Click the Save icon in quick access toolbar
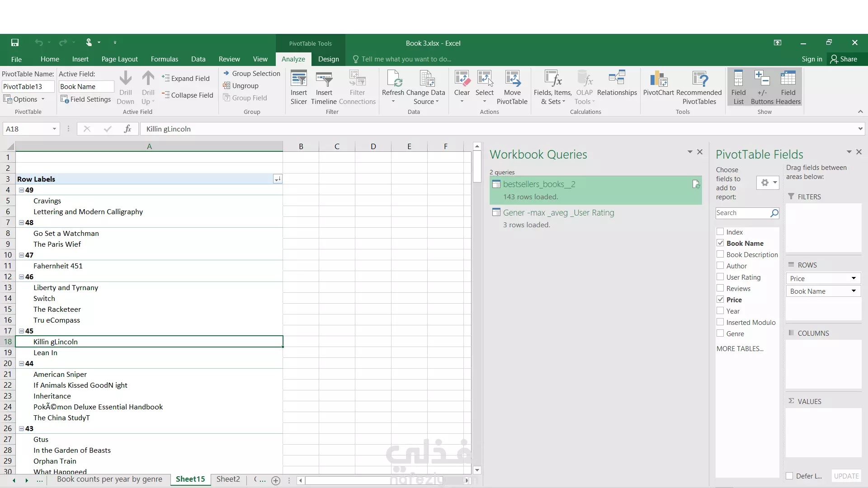This screenshot has height=488, width=868. pyautogui.click(x=15, y=42)
